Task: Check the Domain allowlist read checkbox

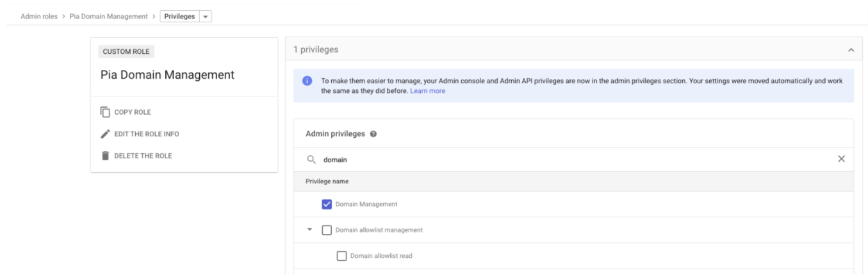Action: 342,256
